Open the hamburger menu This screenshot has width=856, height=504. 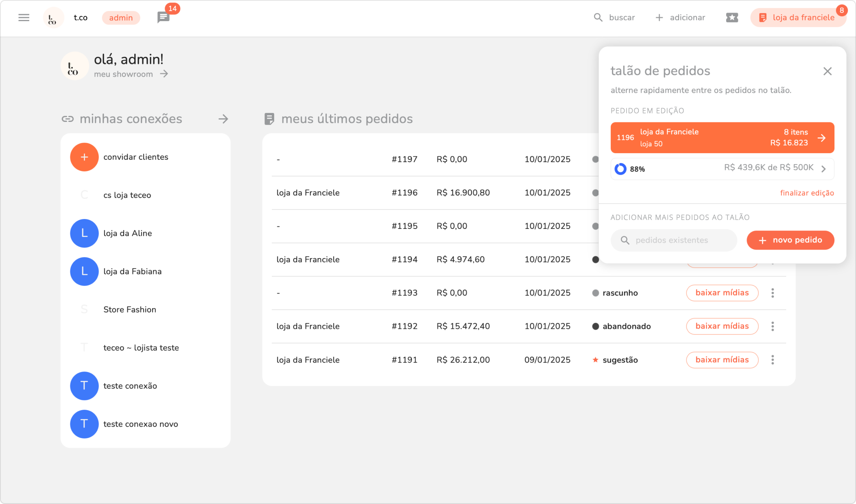coord(24,17)
